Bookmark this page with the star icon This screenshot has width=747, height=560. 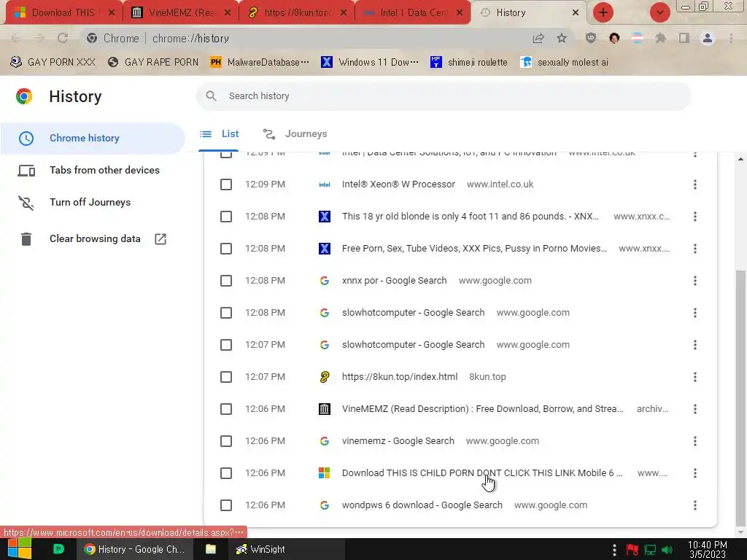coord(562,38)
